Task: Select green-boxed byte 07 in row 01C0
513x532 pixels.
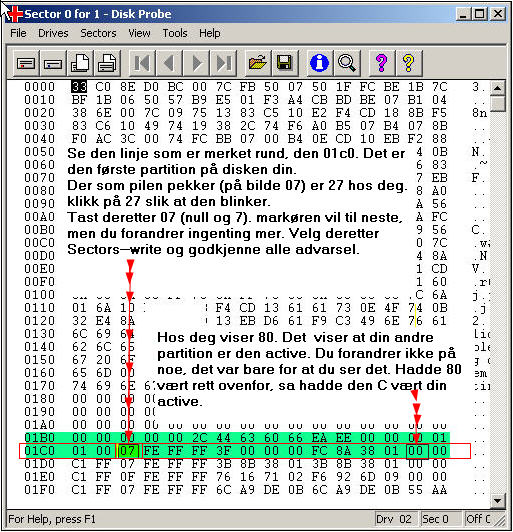Action: 128,451
